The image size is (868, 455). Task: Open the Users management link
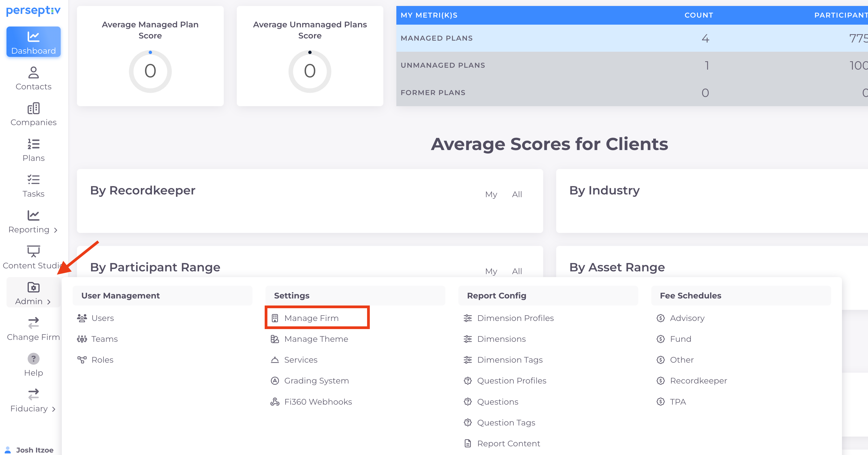click(x=102, y=318)
